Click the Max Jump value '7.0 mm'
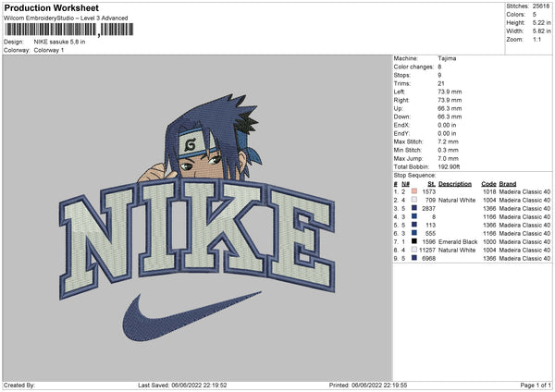This screenshot has width=555, height=392. (448, 158)
